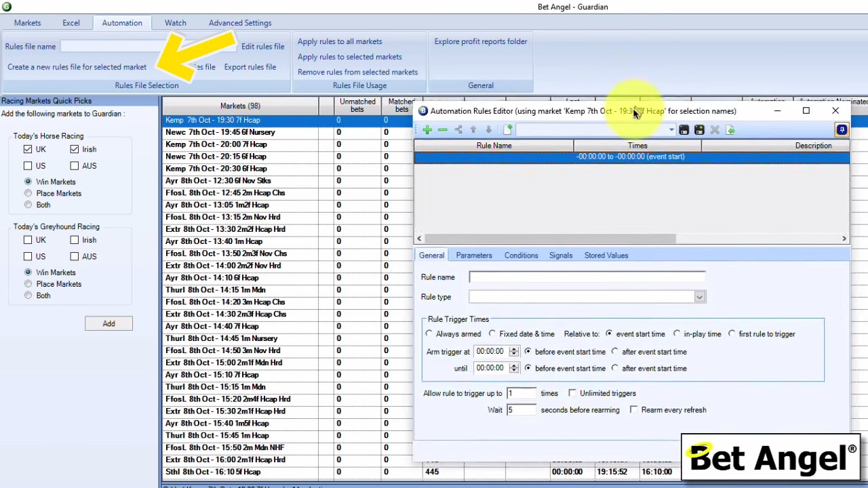Remove the rule using the green minus icon
This screenshot has height=488, width=868.
tap(442, 130)
